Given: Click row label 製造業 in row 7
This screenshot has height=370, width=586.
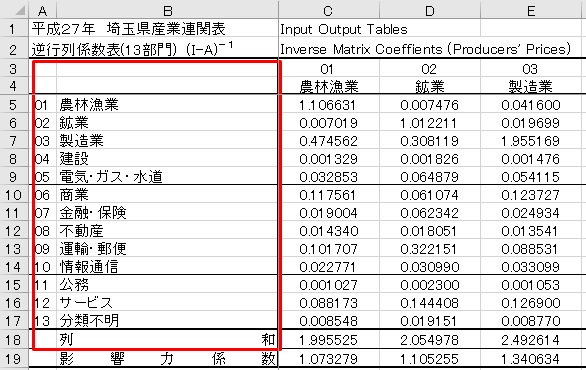Looking at the screenshot, I should [x=81, y=141].
